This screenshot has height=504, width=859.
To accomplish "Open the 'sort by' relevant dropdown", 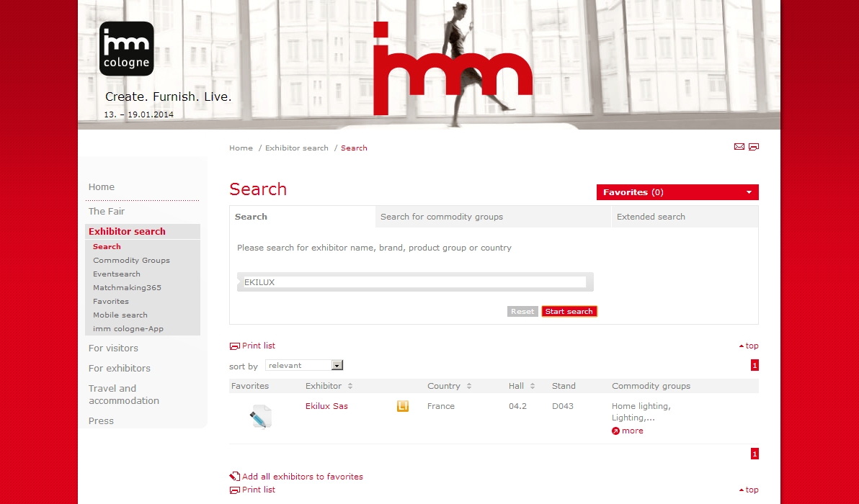I will (337, 366).
